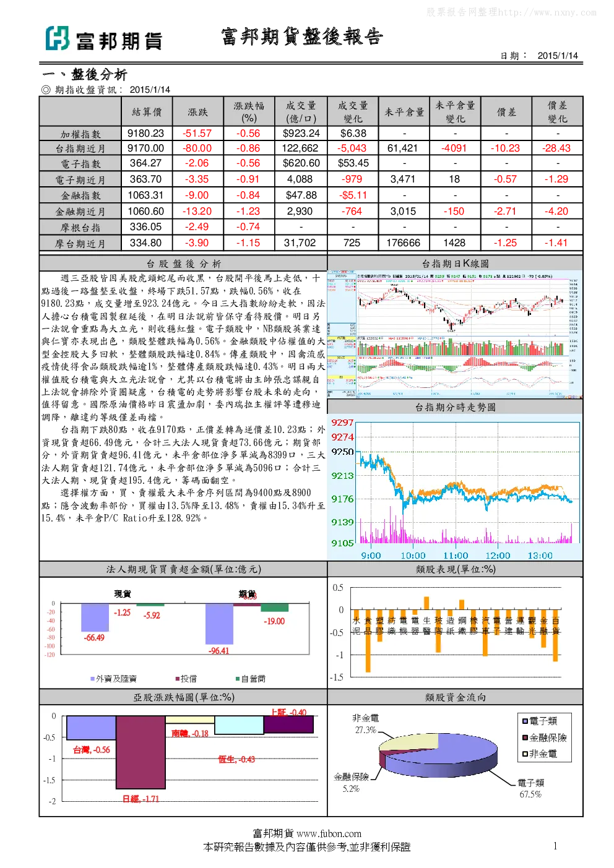Select the 金融期近月 row label

point(80,212)
